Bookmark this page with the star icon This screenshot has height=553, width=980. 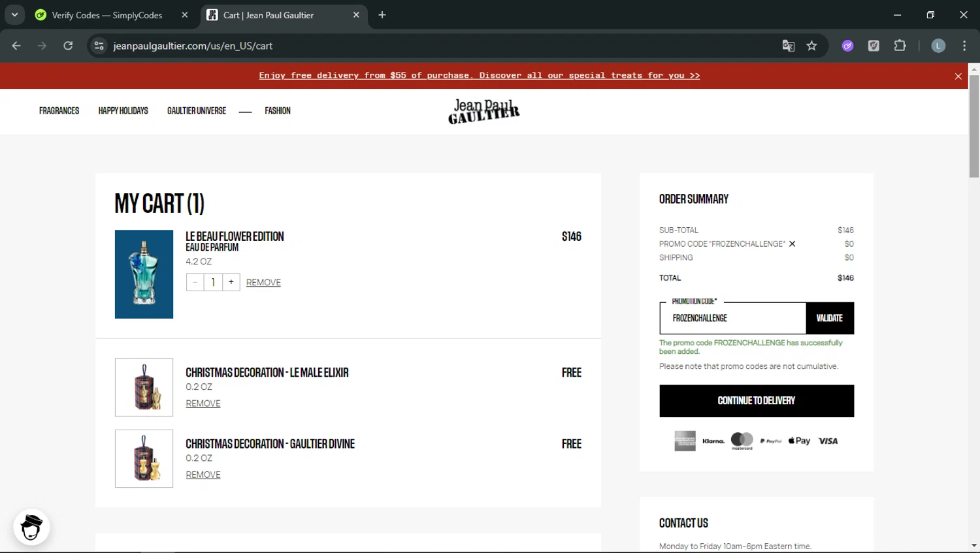point(811,46)
